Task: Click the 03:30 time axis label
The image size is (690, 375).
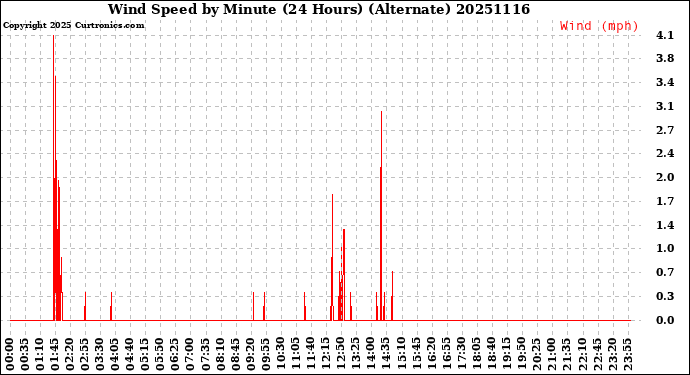Action: (100, 355)
